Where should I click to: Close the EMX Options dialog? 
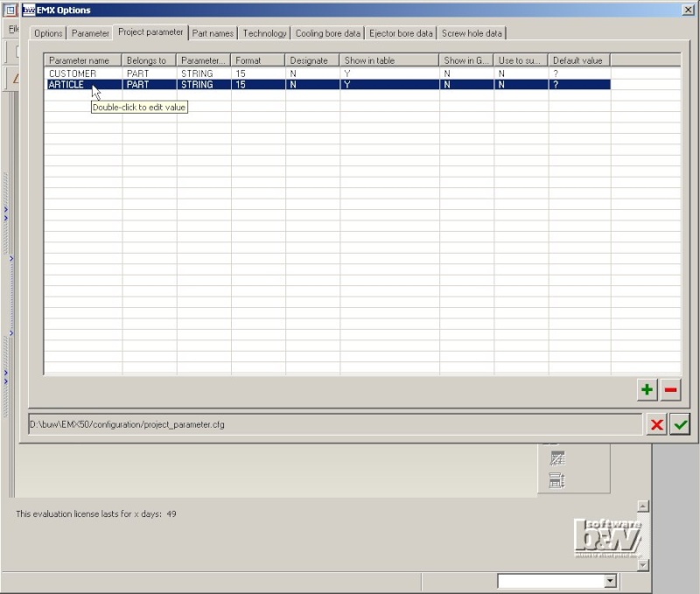coord(688,10)
